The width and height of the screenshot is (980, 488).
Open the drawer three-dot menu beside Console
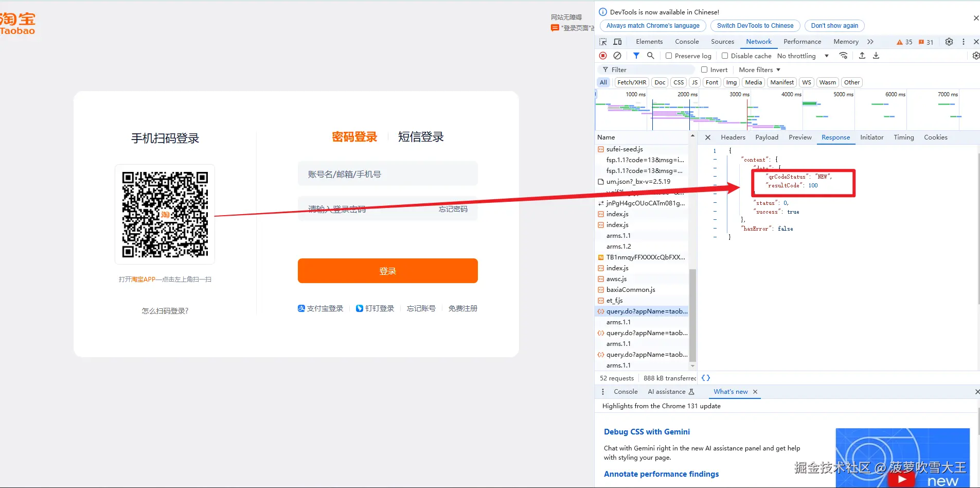[603, 392]
